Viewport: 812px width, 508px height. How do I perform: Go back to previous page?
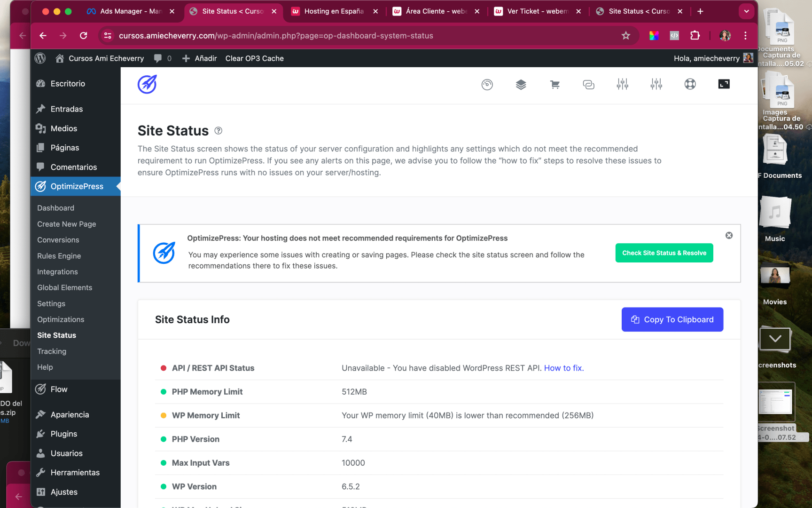click(x=43, y=36)
